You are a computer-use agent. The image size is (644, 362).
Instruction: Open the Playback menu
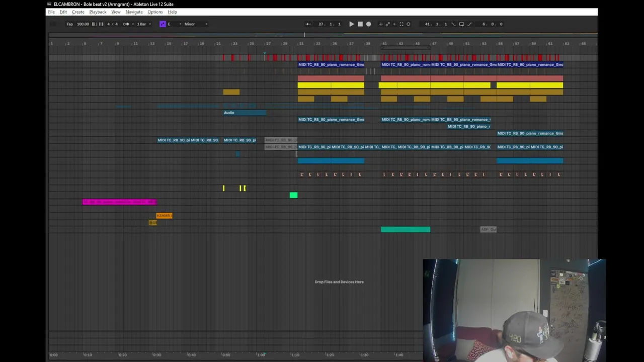pos(98,12)
